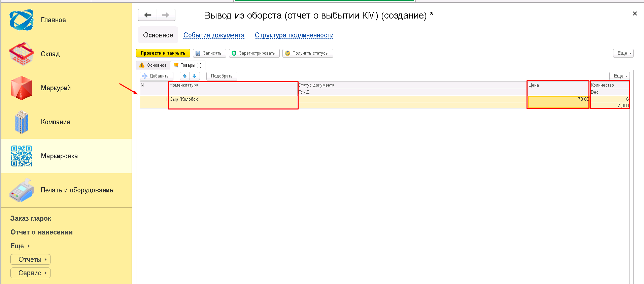Click the Вес column header
Viewport: 644px width, 284px height.
click(610, 92)
